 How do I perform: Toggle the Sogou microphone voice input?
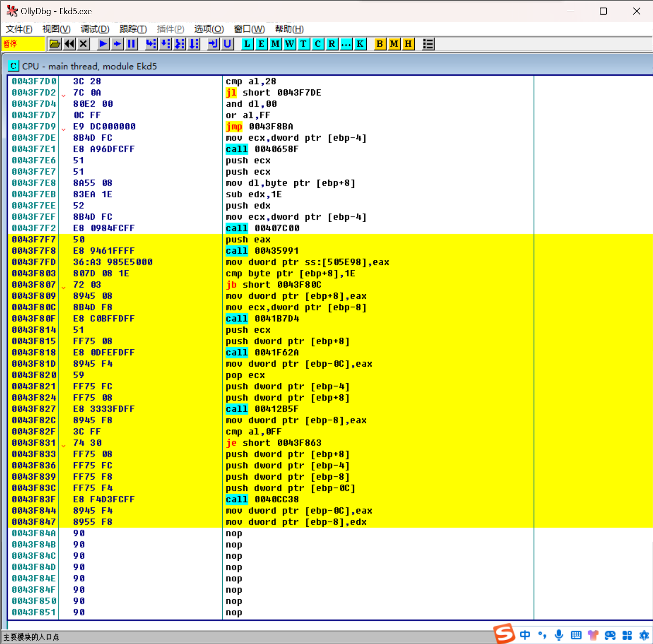coord(559,635)
